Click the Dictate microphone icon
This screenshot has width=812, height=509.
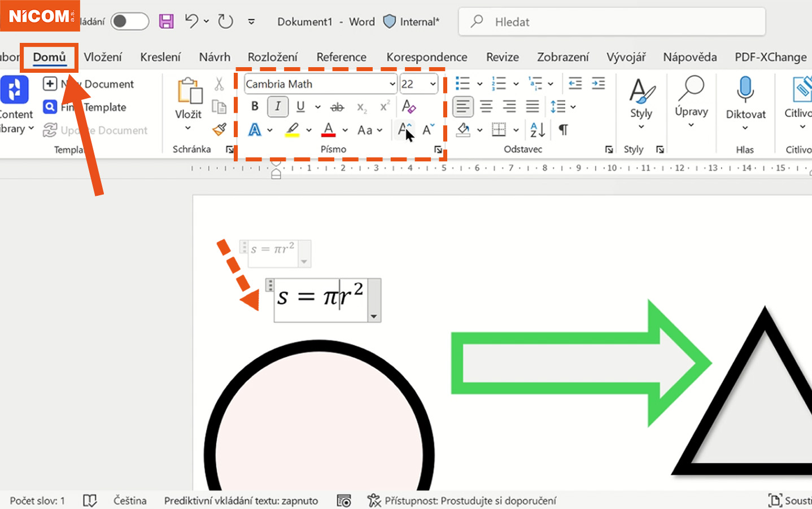click(x=745, y=90)
